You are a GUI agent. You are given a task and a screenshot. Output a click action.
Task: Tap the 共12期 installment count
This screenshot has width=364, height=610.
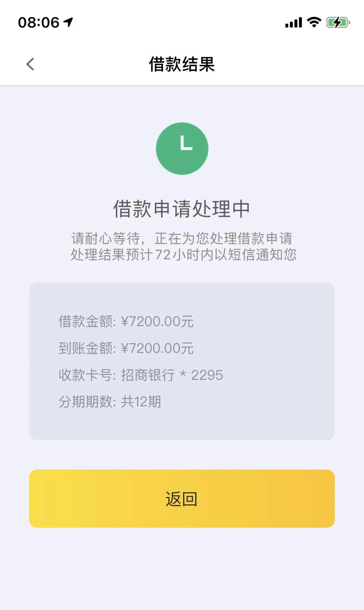pos(141,402)
